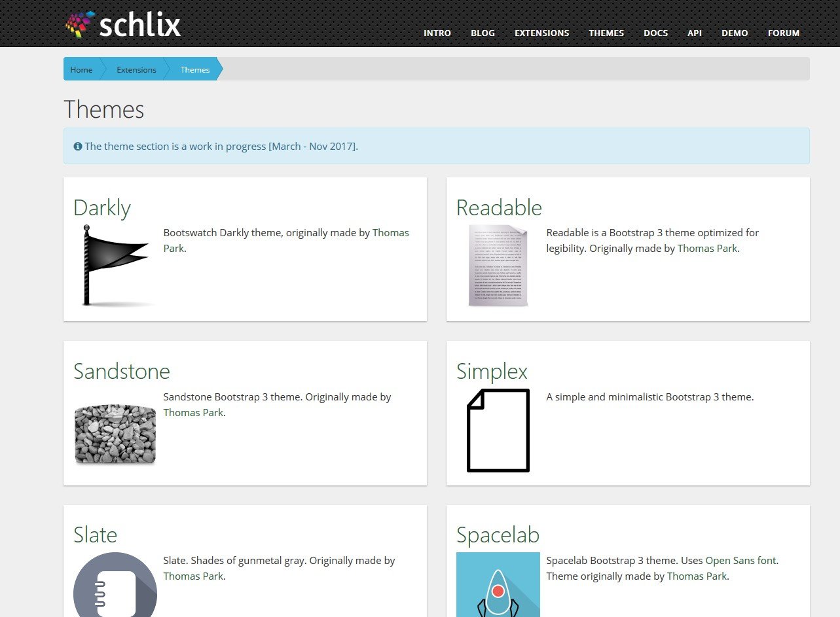Click the Sandstone pebbles image

click(x=115, y=434)
